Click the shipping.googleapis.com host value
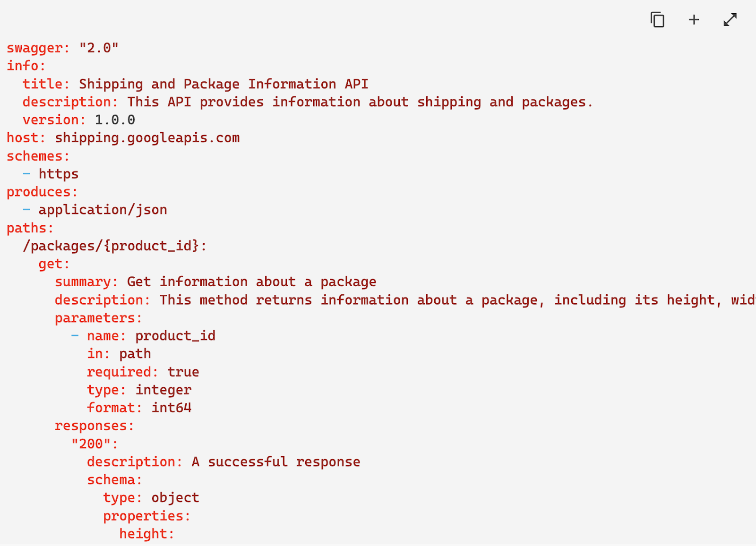 (x=147, y=138)
